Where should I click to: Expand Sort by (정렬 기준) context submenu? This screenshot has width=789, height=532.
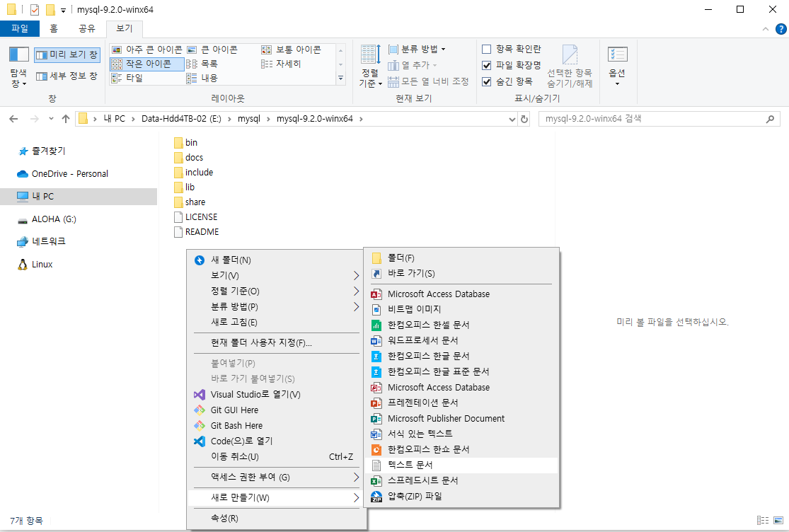(276, 291)
